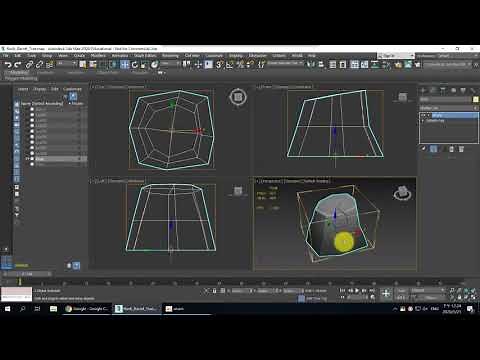Click the Mirror tool icon

click(x=311, y=65)
